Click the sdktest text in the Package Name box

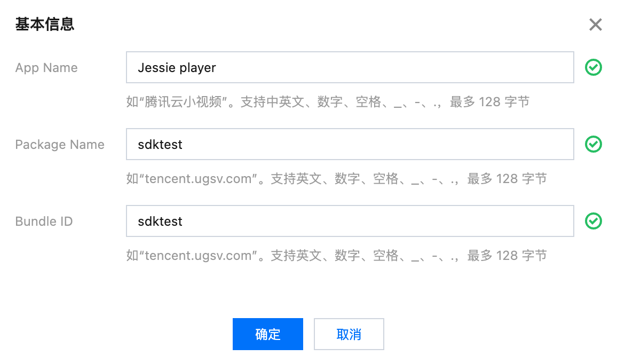160,145
